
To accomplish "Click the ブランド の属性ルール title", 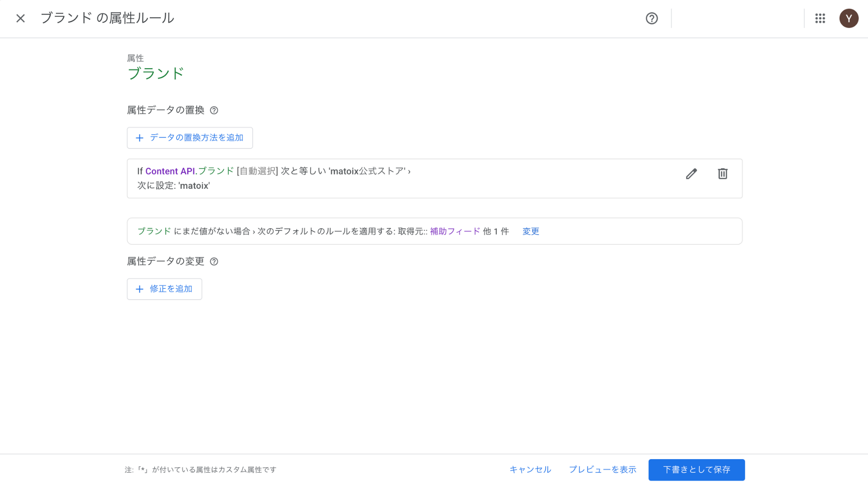I will [x=107, y=18].
